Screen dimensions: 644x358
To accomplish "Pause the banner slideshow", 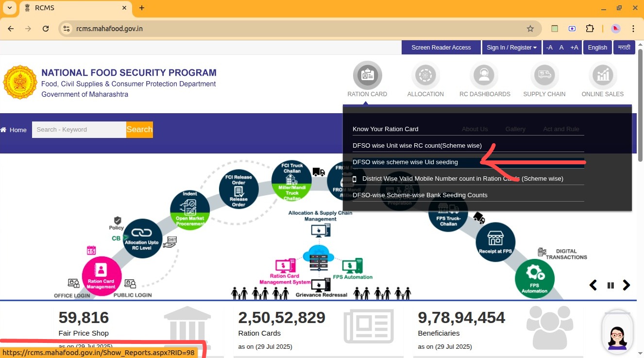I will coord(610,286).
